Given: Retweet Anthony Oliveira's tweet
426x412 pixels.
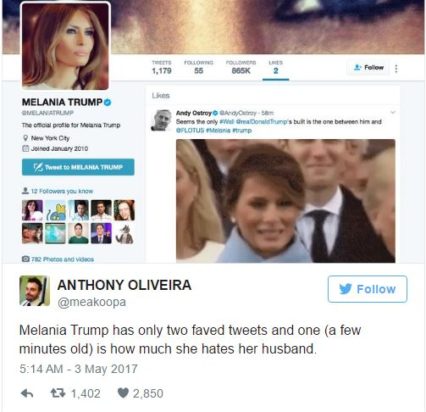Looking at the screenshot, I should [58, 394].
